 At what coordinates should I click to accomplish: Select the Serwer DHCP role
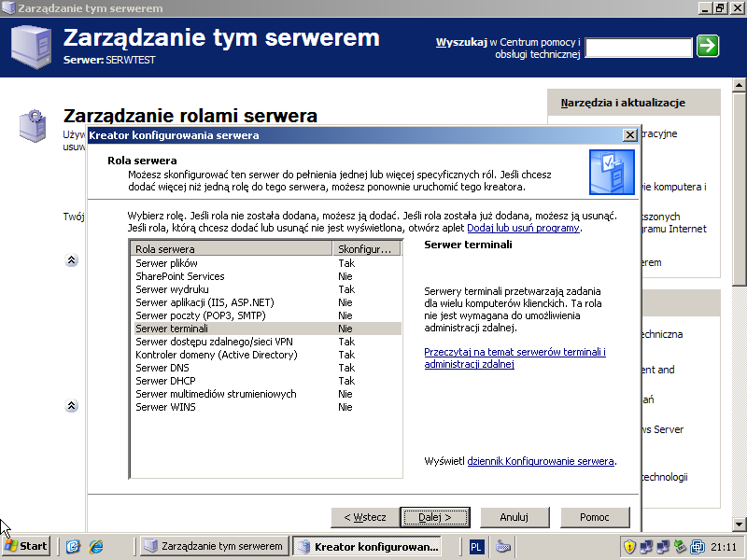(266, 381)
